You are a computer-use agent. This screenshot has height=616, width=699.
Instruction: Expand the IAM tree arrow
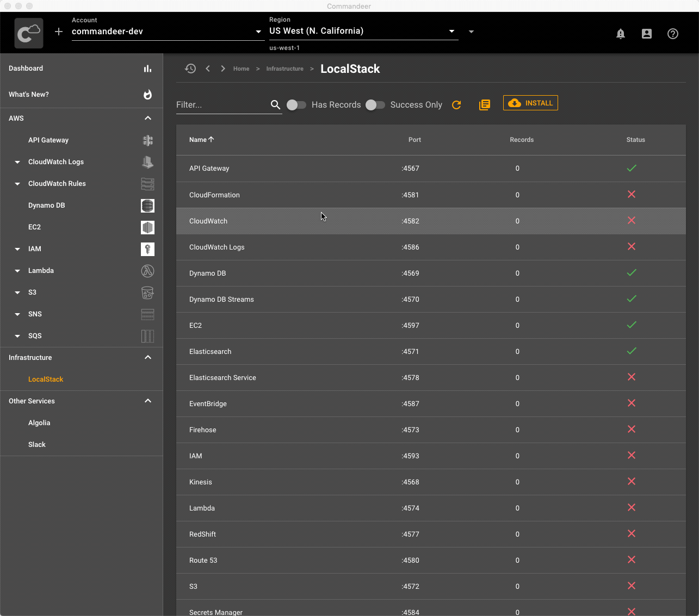click(17, 249)
